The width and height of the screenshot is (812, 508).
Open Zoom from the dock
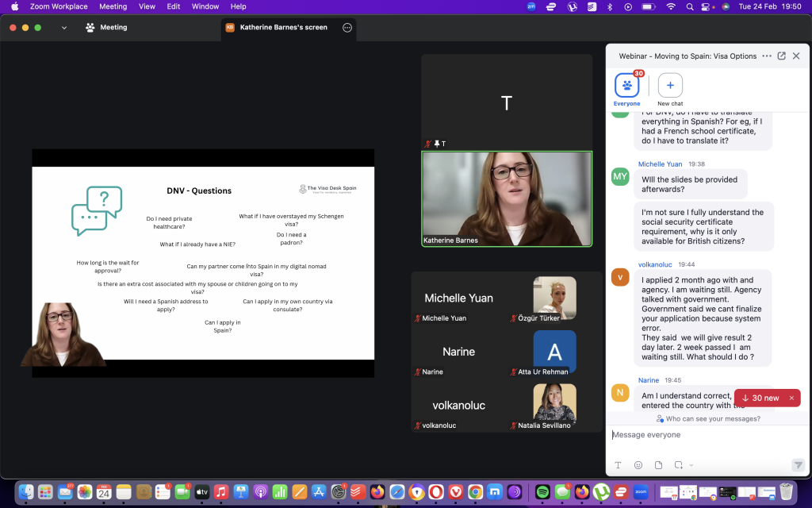pos(641,491)
